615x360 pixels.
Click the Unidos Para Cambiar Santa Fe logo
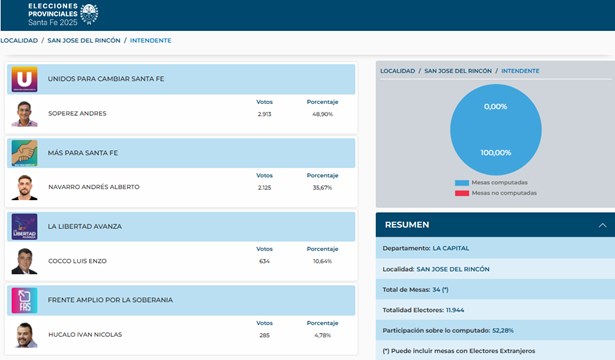24,79
